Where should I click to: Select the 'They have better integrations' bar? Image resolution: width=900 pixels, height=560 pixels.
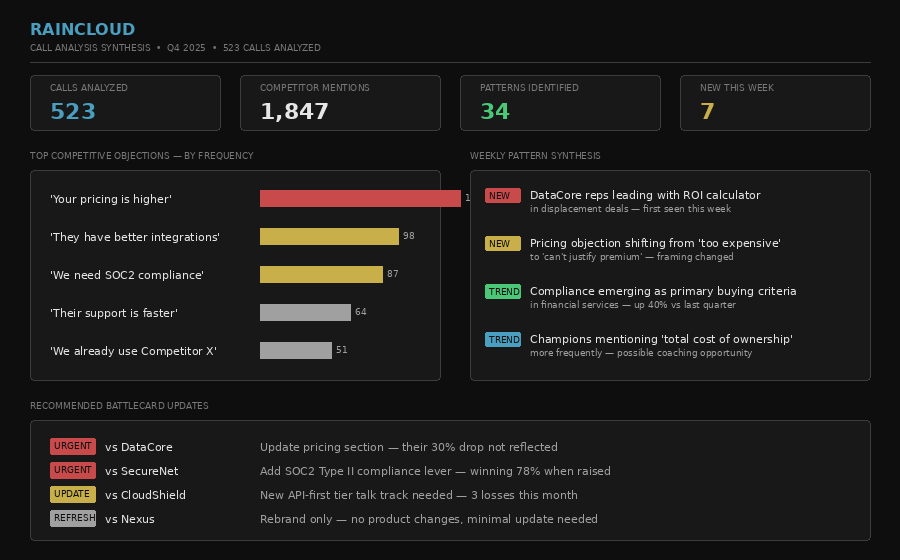(x=329, y=237)
